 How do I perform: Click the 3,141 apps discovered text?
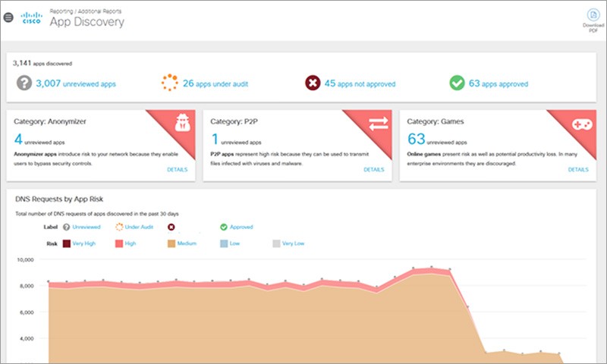pyautogui.click(x=42, y=63)
